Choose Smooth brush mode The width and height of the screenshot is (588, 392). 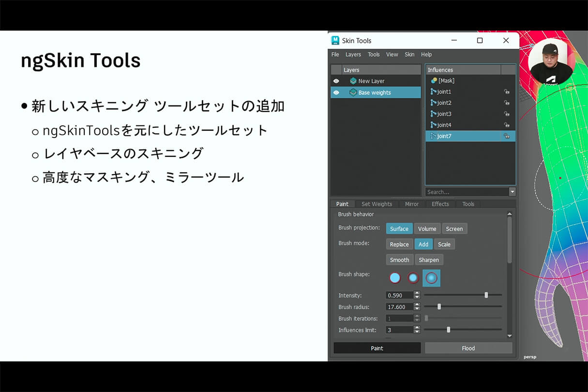tap(400, 260)
